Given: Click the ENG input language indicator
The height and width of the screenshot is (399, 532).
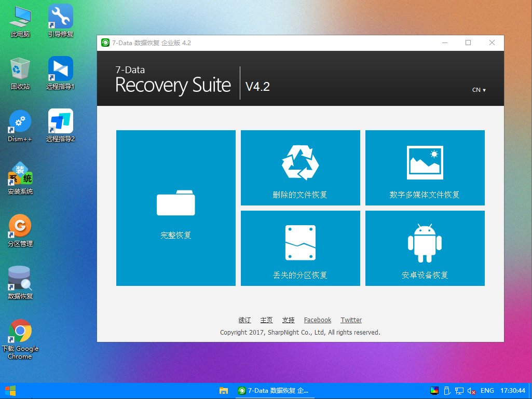Looking at the screenshot, I should [x=487, y=391].
